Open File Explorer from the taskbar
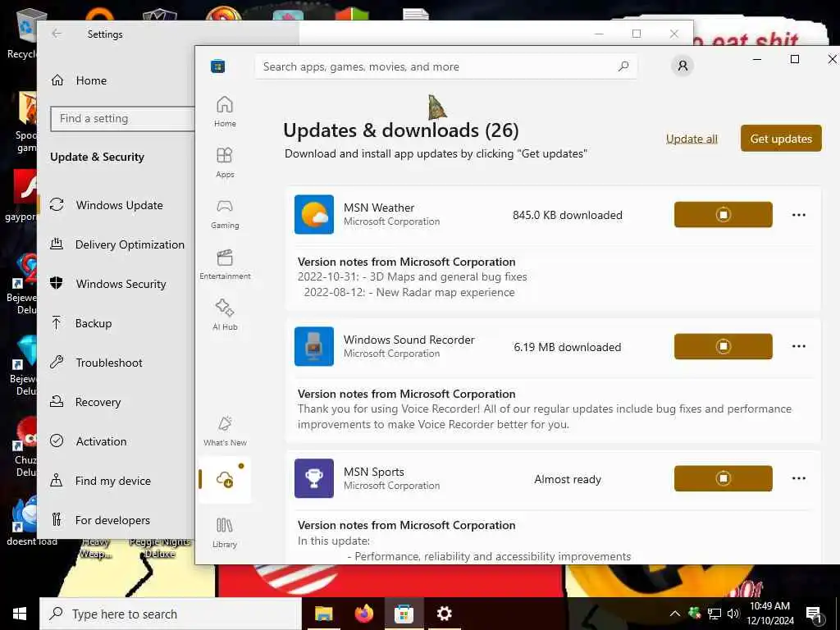Viewport: 840px width, 630px height. [323, 614]
